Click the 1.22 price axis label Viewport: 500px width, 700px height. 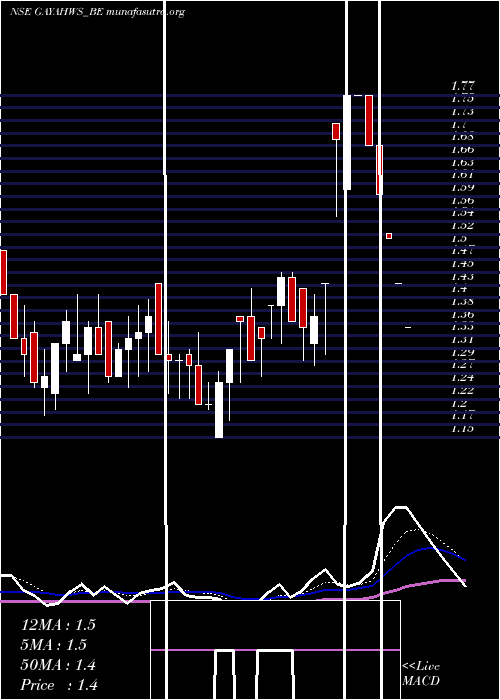pyautogui.click(x=462, y=390)
